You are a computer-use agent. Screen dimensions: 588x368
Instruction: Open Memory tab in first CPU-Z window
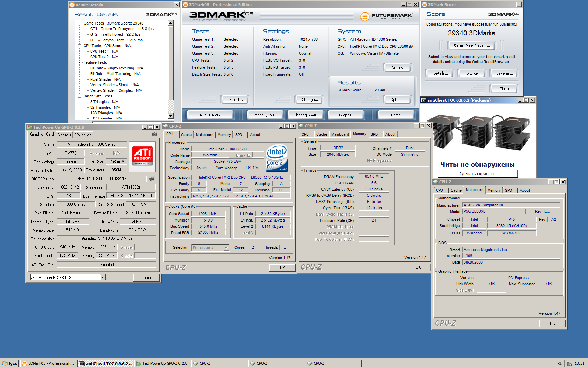(x=224, y=135)
